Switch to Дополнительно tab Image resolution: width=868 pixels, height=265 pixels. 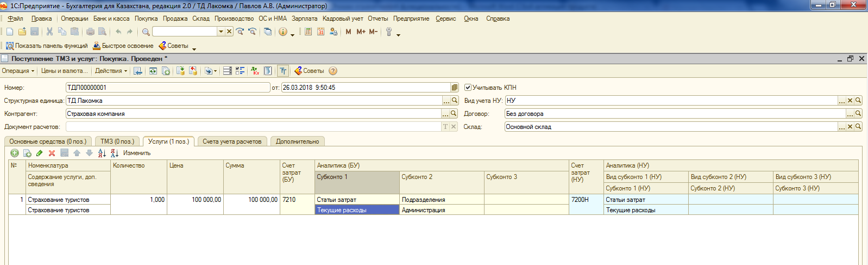click(297, 141)
